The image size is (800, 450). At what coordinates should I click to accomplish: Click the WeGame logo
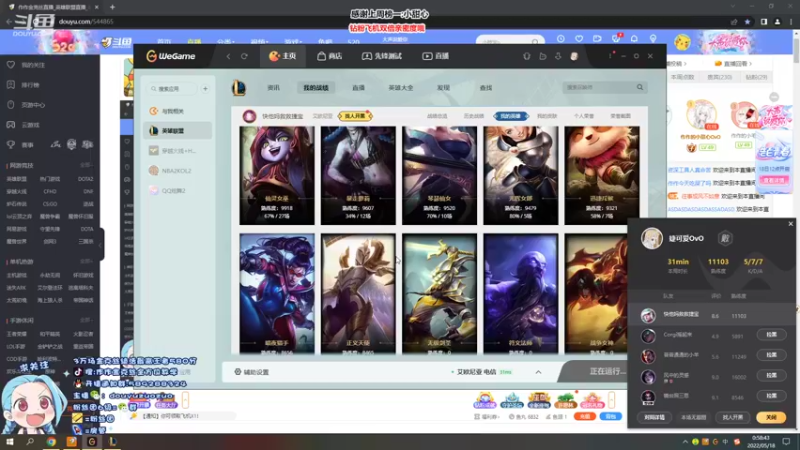pyautogui.click(x=170, y=56)
